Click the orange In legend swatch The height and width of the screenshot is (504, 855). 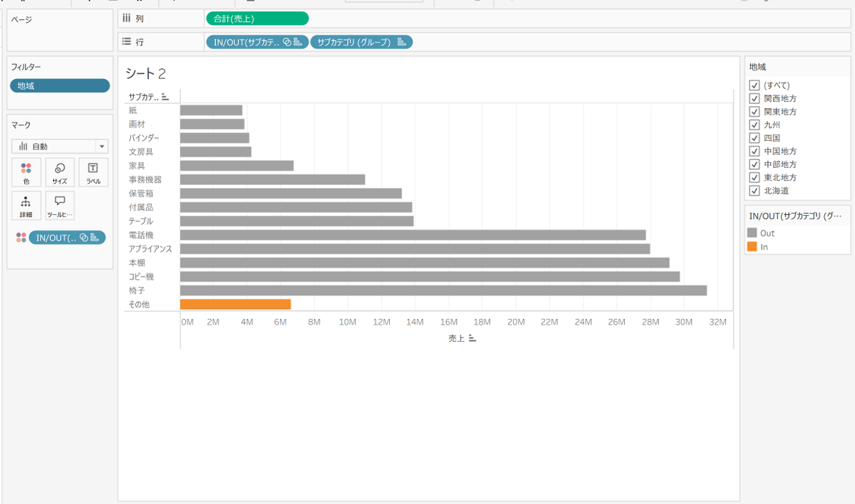tap(752, 246)
